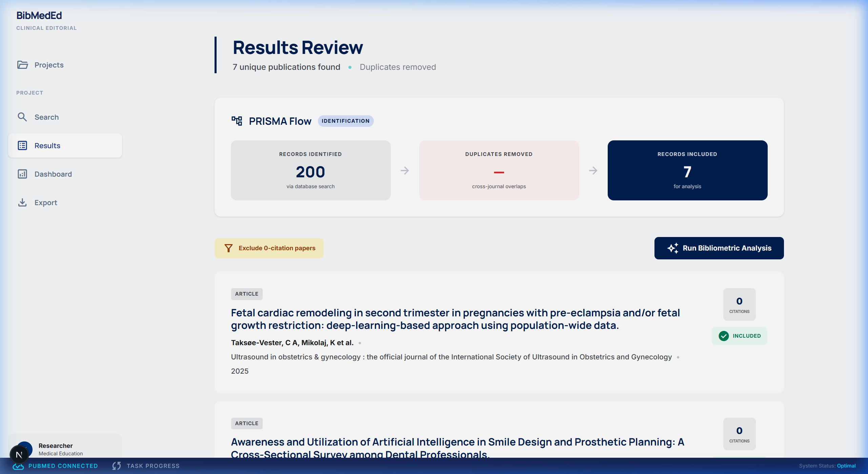
Task: Run Bibliometric Analysis
Action: 719,248
